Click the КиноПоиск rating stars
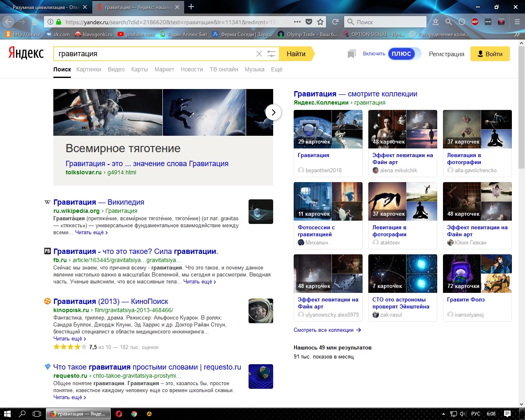The width and height of the screenshot is (525, 420). (x=70, y=347)
